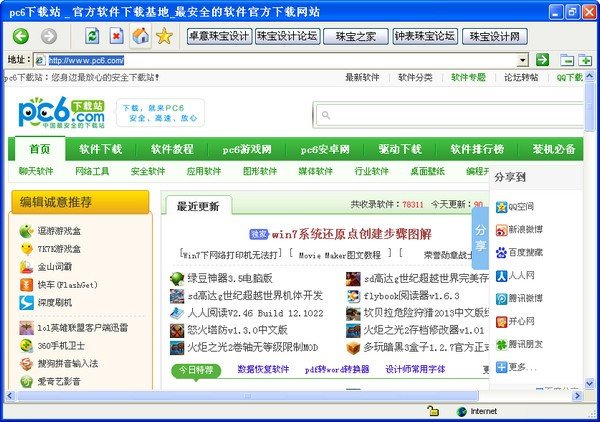The width and height of the screenshot is (600, 422).
Task: Click the red stop loading icon
Action: [117, 36]
